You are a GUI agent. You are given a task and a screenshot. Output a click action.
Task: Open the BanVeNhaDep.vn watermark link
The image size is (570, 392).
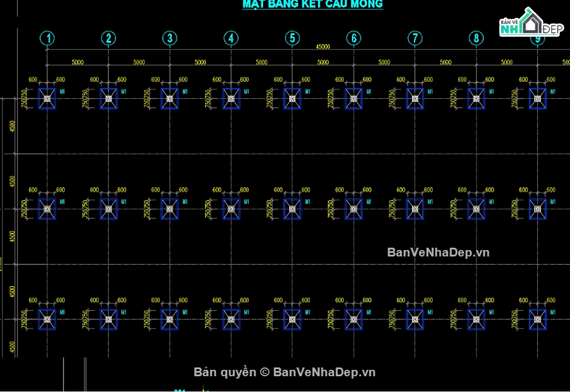coord(437,252)
